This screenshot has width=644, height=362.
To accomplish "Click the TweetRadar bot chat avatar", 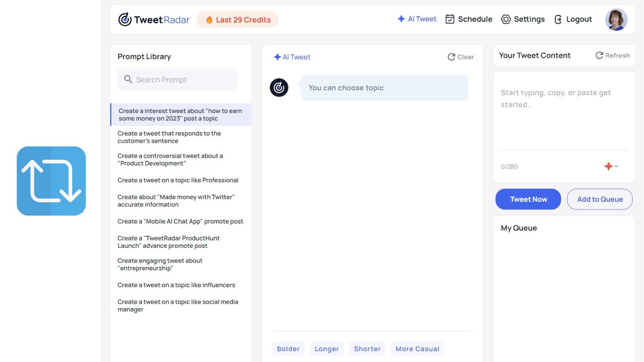I will tap(279, 88).
